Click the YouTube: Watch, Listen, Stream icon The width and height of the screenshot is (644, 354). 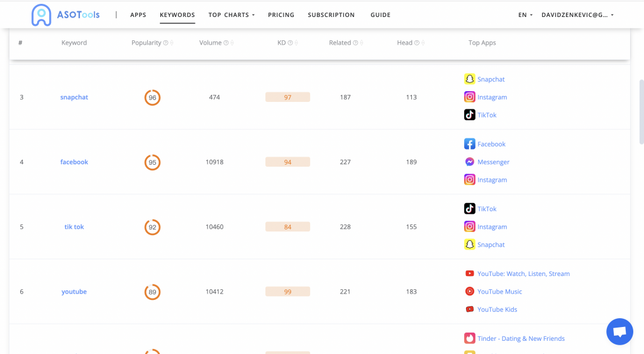pos(469,274)
